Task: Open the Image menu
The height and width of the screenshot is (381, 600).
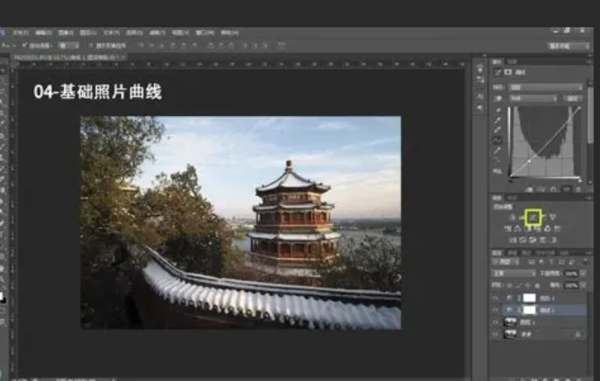Action: tap(66, 33)
